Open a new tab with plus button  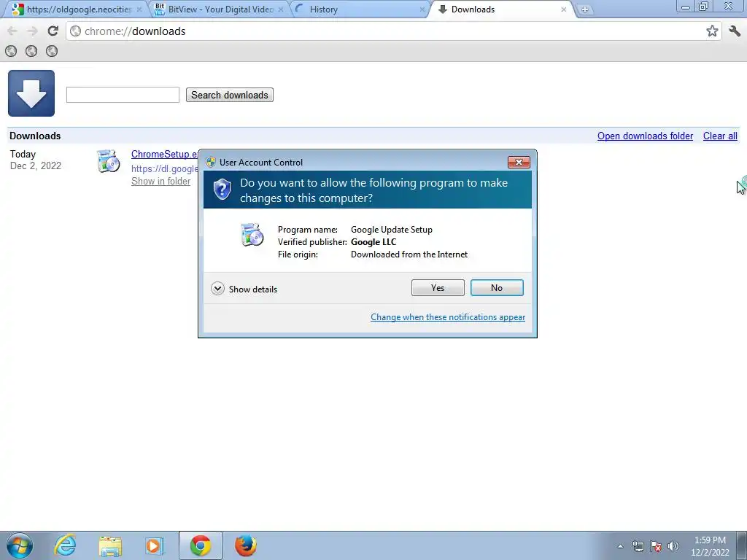pyautogui.click(x=584, y=9)
